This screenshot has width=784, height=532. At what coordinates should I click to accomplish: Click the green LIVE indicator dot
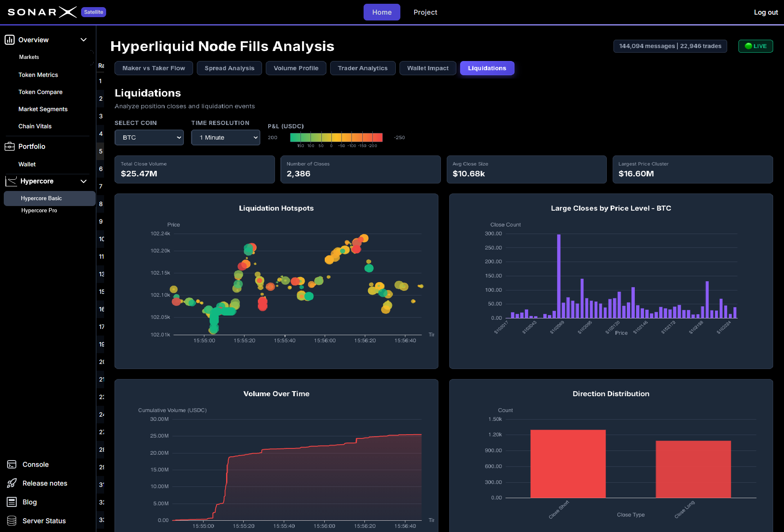point(748,46)
